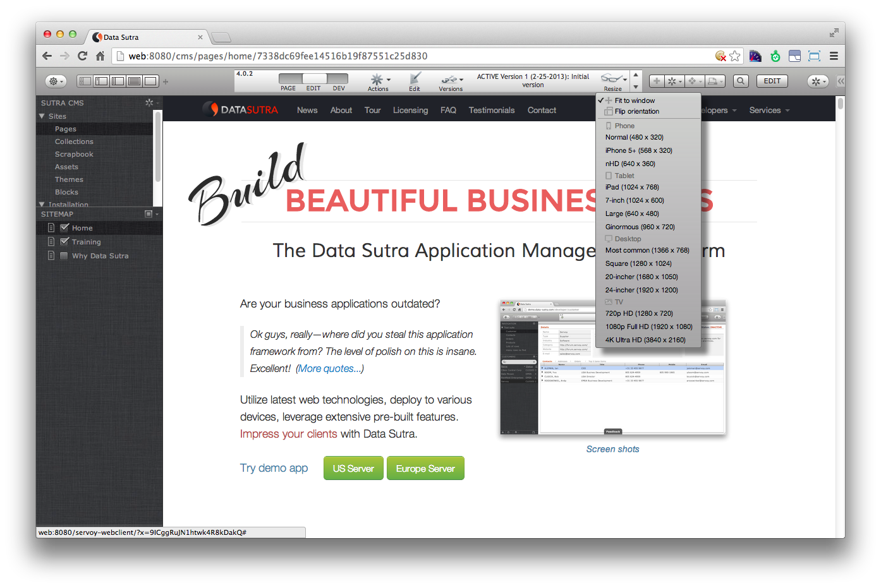This screenshot has height=588, width=881.
Task: Open Assets in the Sites tree
Action: coord(66,167)
